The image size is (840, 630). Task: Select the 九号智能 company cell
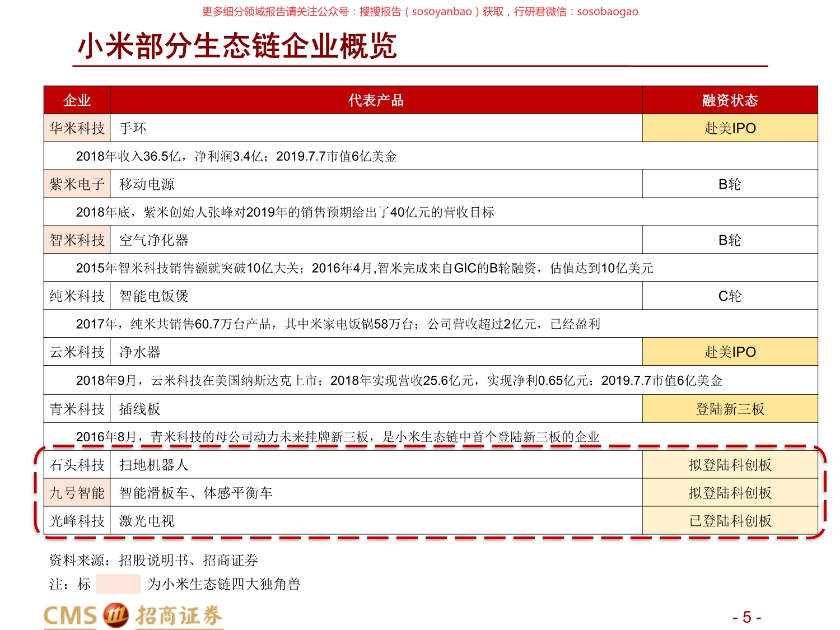coord(77,493)
